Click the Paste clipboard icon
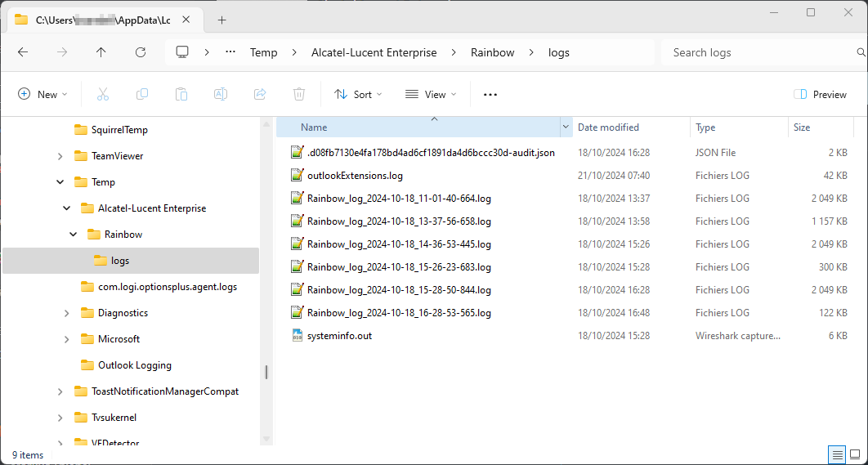This screenshot has height=465, width=868. coord(181,94)
